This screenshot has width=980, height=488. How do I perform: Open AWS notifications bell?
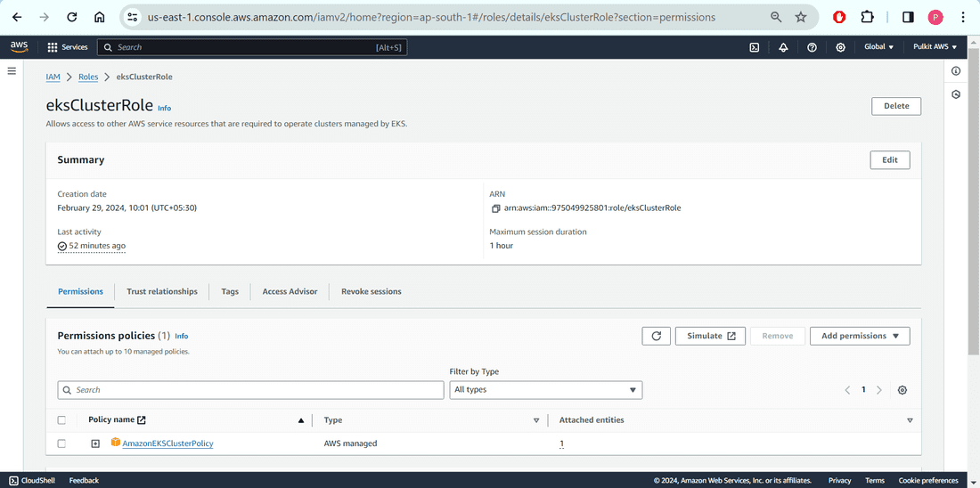point(783,47)
